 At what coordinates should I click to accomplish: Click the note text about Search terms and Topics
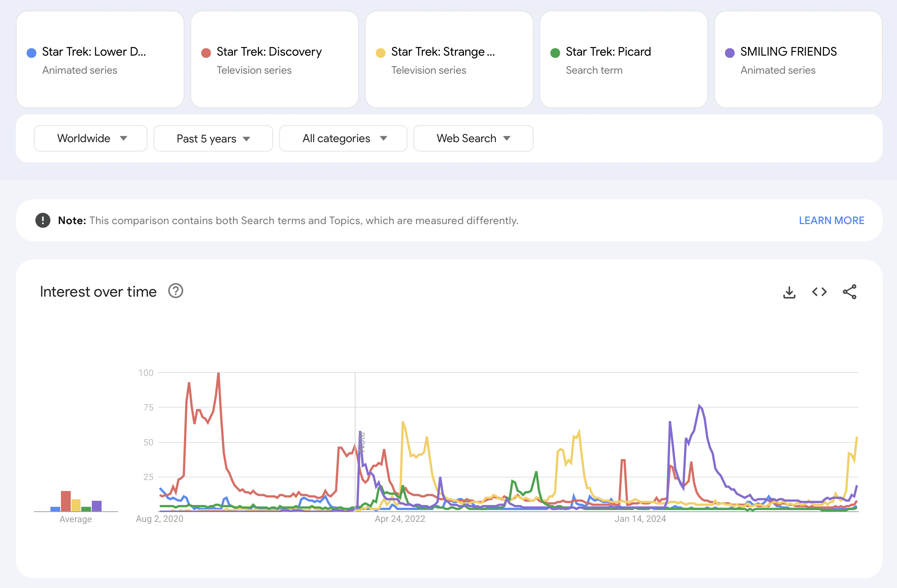pos(304,220)
